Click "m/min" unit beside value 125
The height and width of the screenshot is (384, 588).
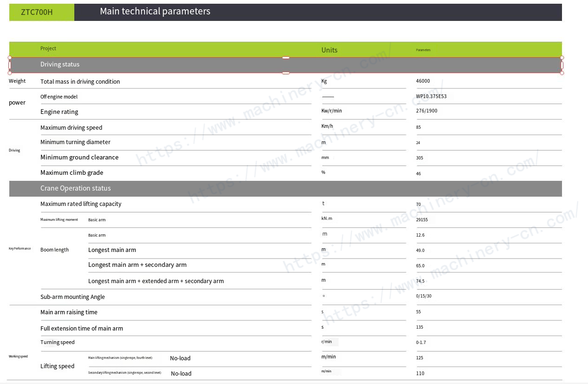[x=328, y=357]
